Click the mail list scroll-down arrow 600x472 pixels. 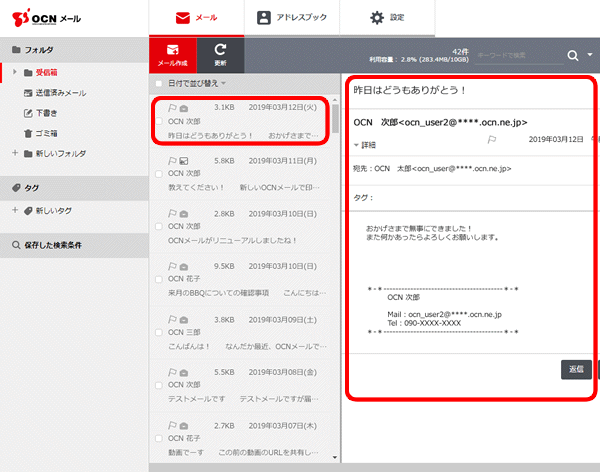pos(335,457)
